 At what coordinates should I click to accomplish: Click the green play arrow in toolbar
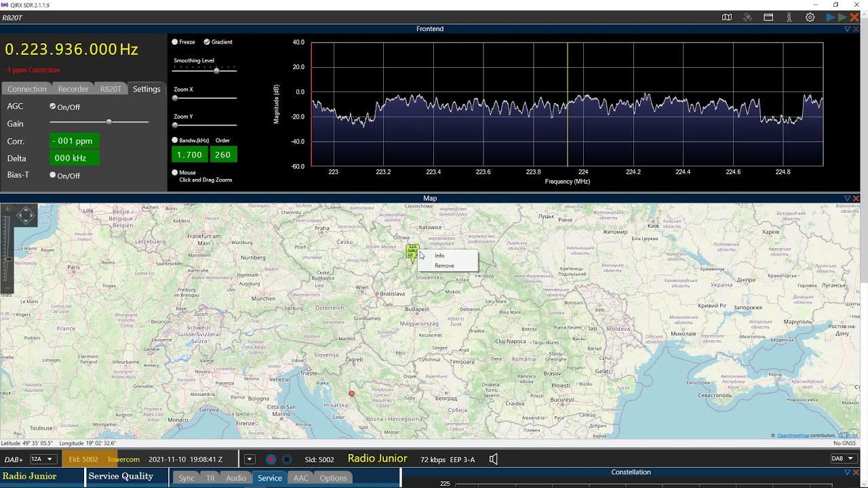(842, 18)
